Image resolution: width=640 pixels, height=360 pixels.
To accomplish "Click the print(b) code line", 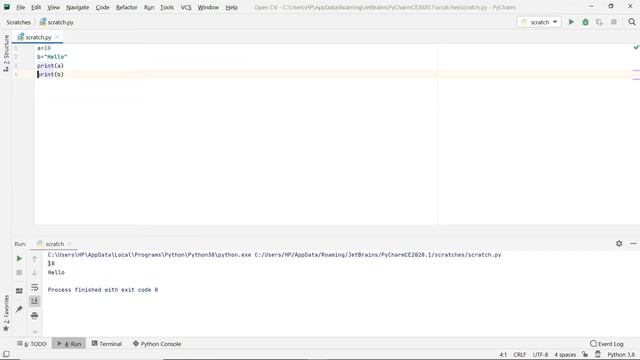I will click(x=50, y=74).
